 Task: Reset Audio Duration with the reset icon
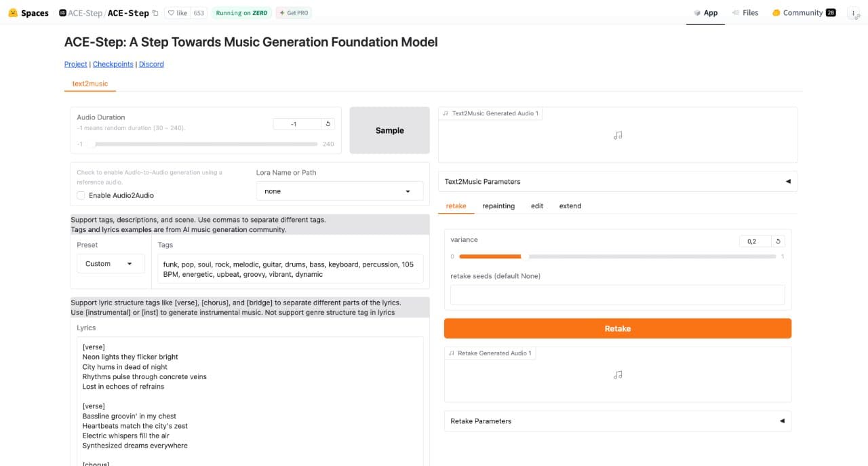click(x=328, y=124)
